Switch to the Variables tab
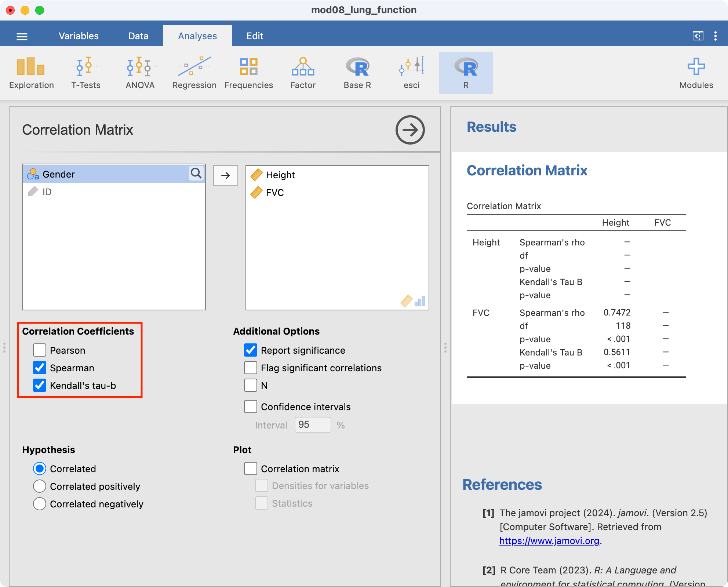 [x=79, y=36]
